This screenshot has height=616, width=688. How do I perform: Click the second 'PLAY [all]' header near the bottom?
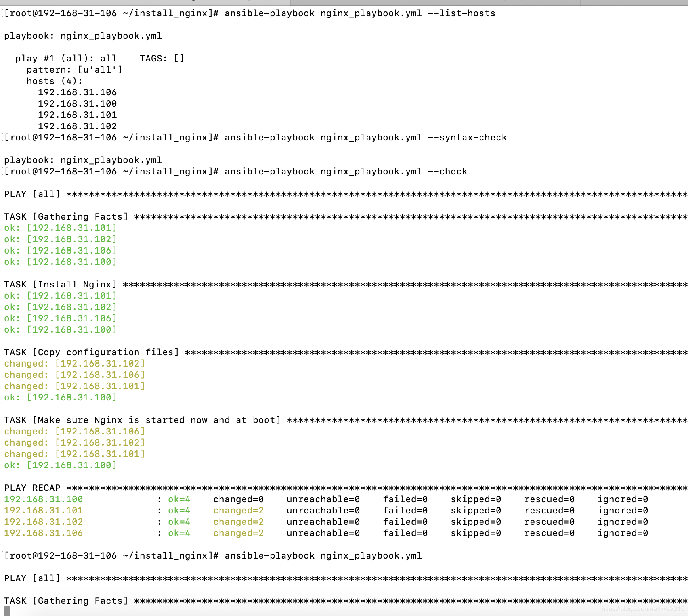[x=32, y=578]
